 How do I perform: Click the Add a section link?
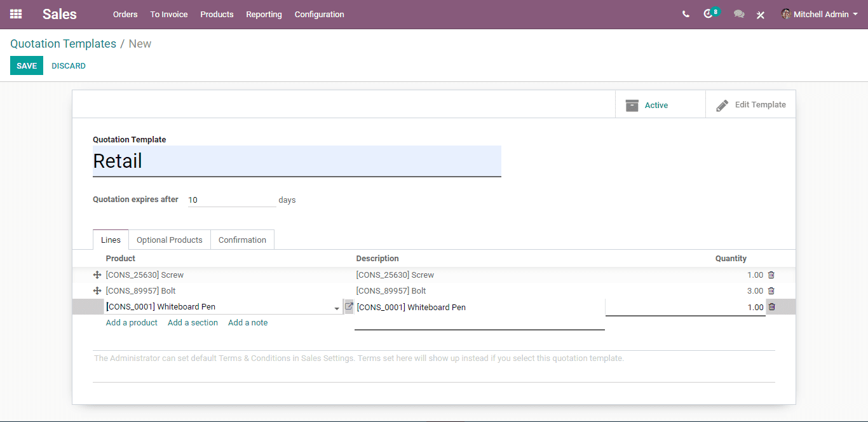[x=193, y=322]
